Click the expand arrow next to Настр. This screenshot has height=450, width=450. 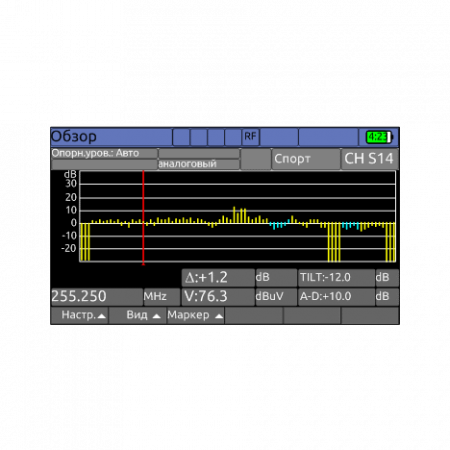pyautogui.click(x=102, y=316)
